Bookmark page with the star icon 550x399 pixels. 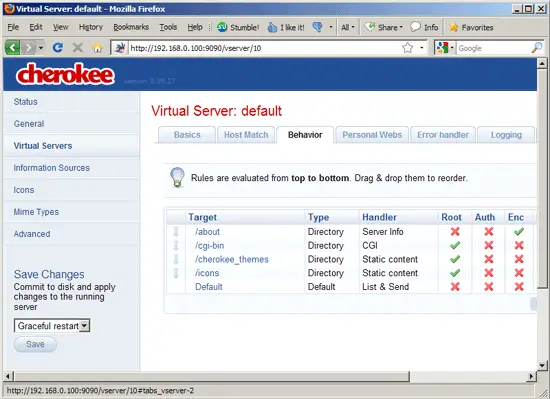(407, 48)
